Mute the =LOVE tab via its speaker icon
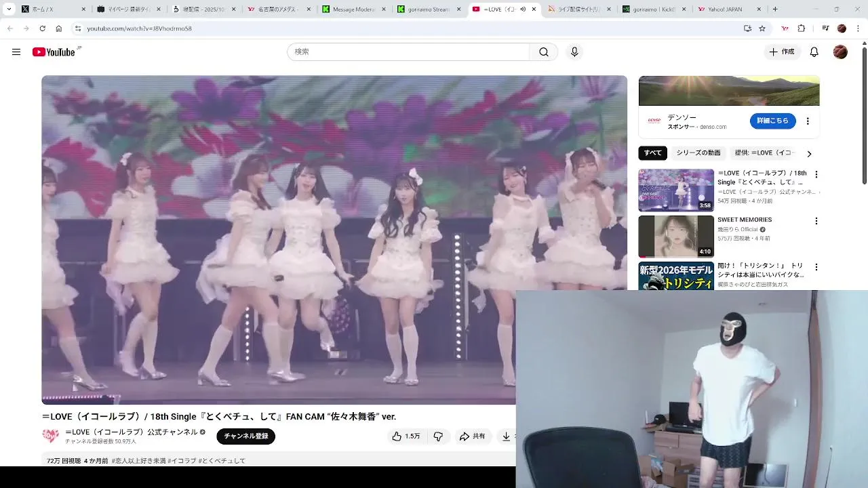This screenshot has width=868, height=488. 522,9
